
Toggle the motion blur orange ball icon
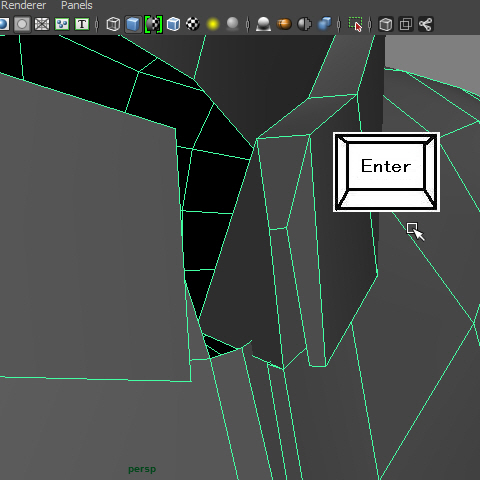(x=284, y=24)
